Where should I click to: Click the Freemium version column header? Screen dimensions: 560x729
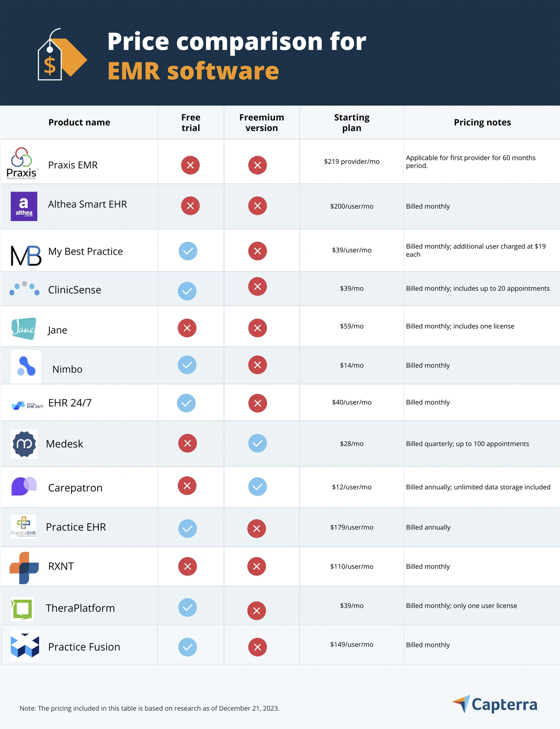pyautogui.click(x=261, y=122)
